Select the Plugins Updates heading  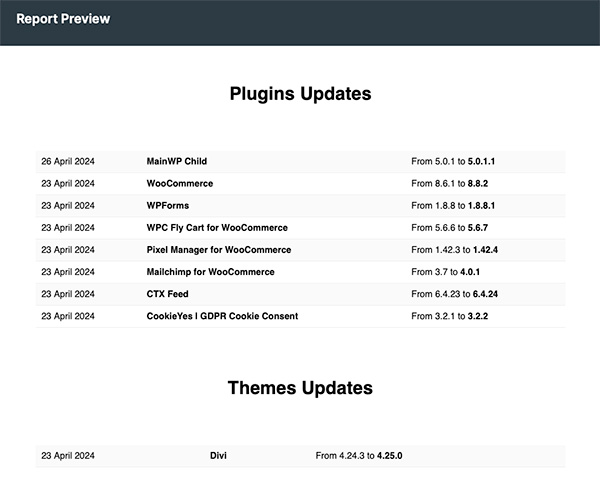(x=300, y=94)
